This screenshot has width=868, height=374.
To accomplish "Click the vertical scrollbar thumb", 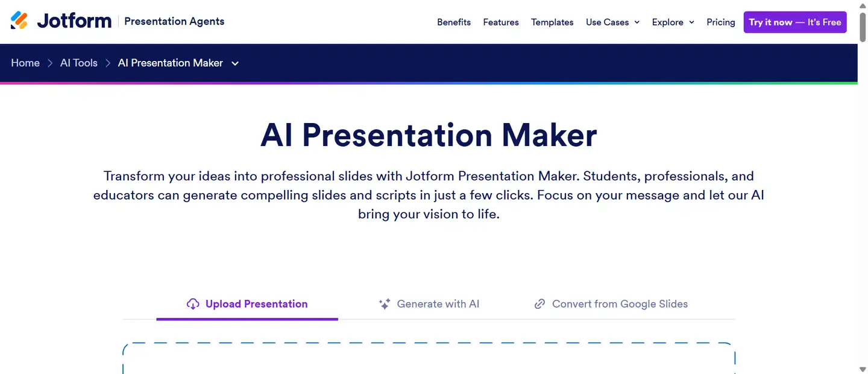I will [x=863, y=27].
